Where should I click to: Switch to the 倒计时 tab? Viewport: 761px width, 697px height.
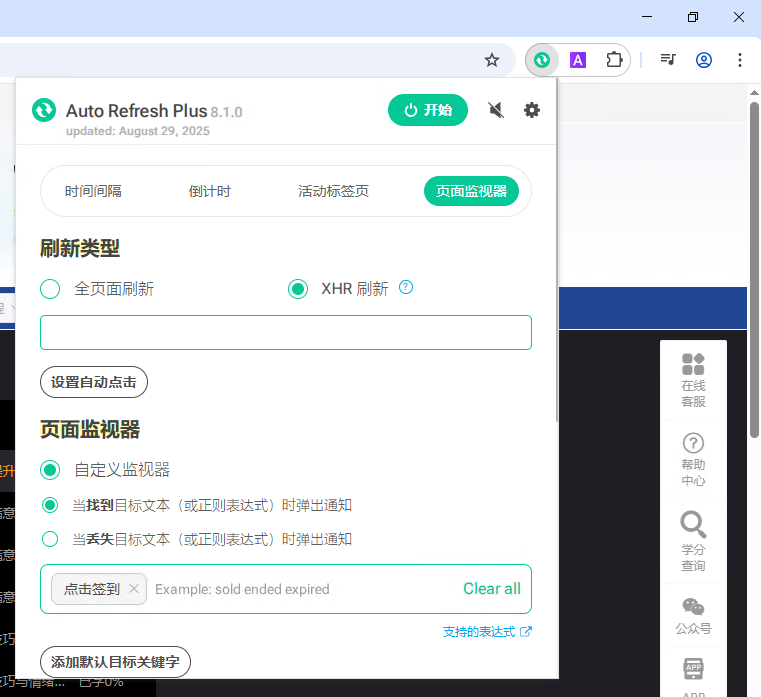click(210, 191)
